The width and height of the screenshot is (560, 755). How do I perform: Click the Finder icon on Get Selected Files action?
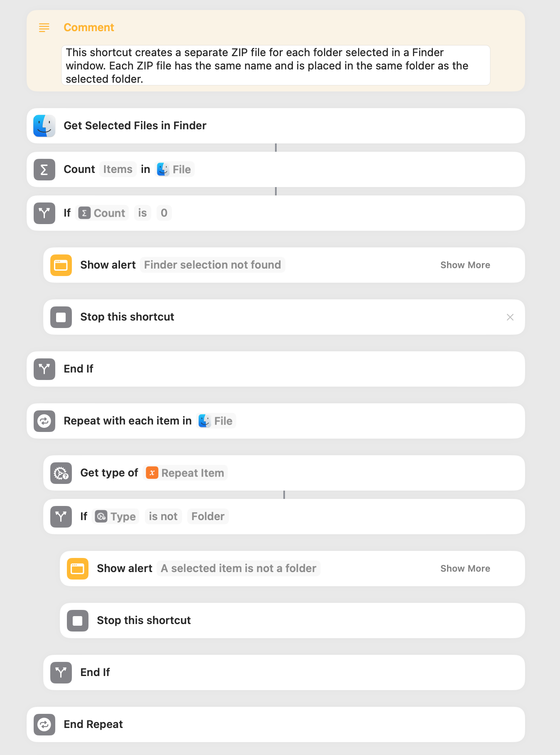coord(44,126)
